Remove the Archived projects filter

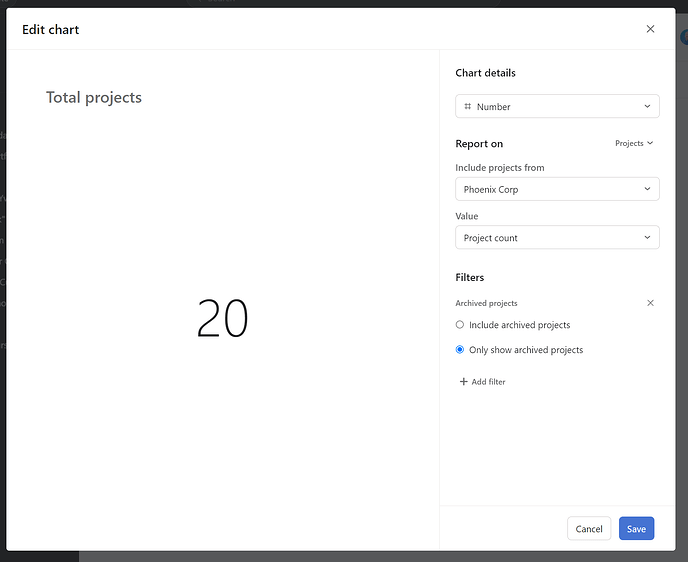click(x=650, y=303)
